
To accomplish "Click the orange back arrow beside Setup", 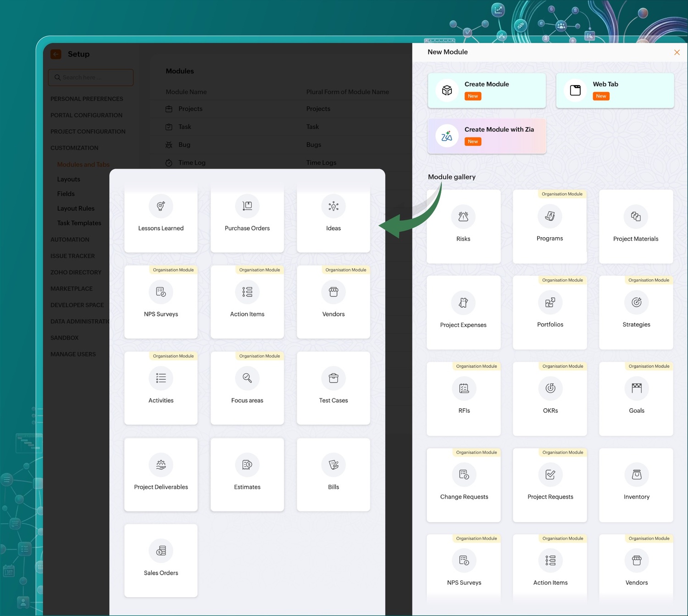I will (x=56, y=54).
